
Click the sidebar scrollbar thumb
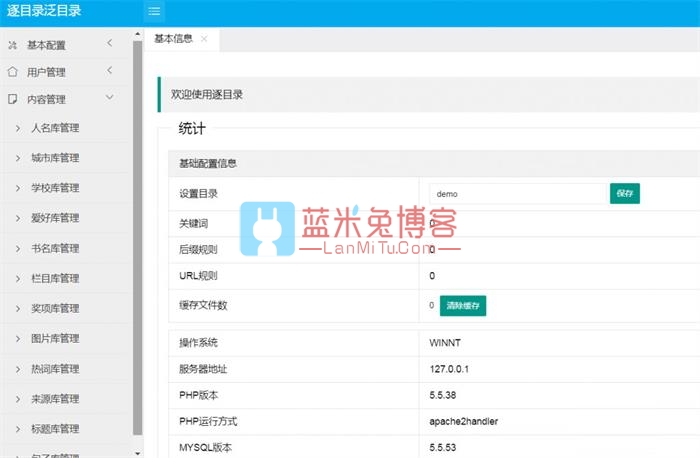(138, 237)
